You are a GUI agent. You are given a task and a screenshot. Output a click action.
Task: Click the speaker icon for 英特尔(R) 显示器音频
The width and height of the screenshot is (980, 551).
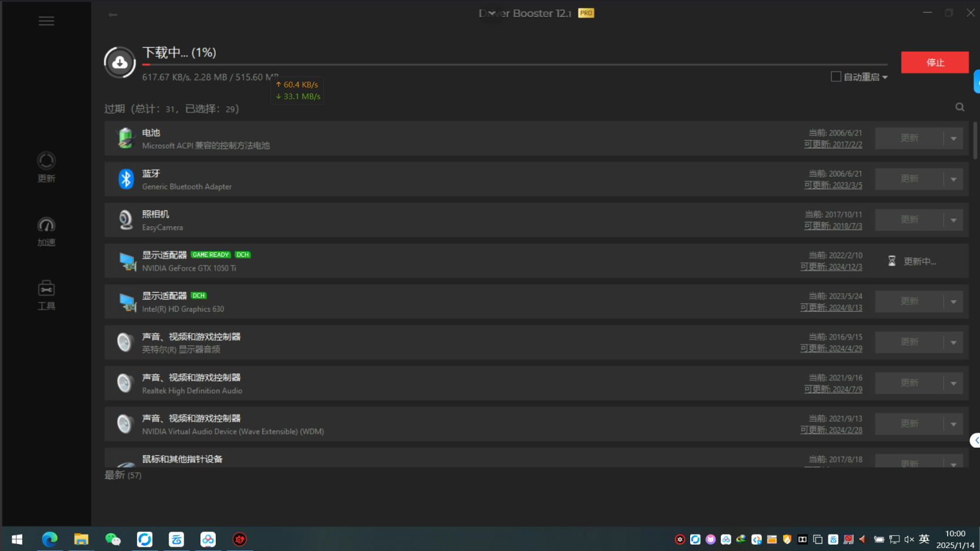[x=125, y=342]
